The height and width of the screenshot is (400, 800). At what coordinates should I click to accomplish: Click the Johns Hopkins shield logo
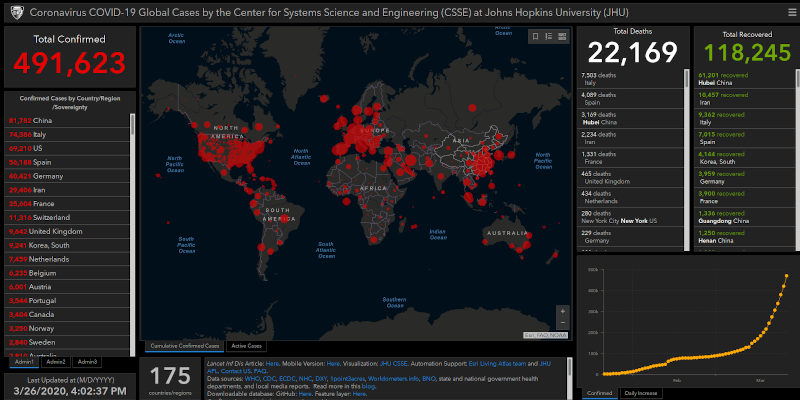coord(16,13)
